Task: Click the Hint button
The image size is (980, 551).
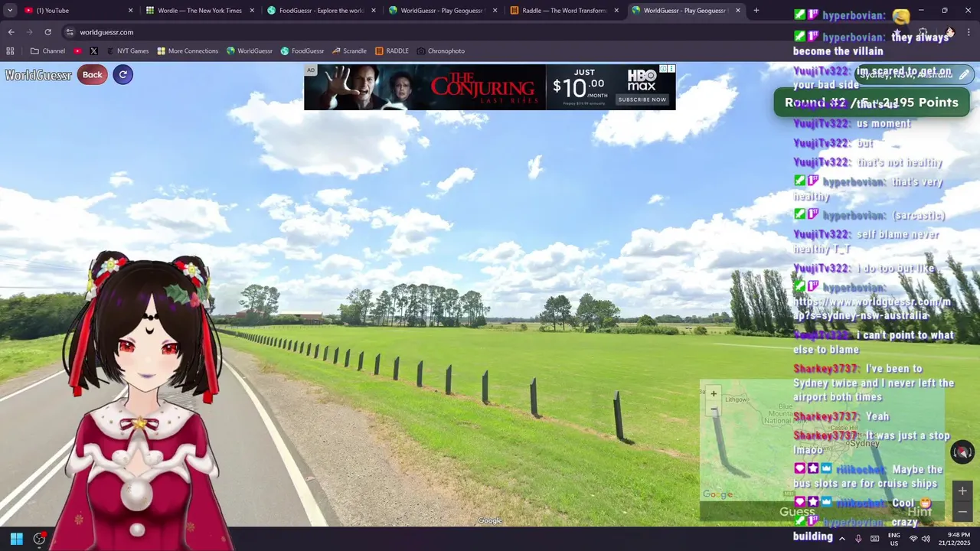Action: (920, 512)
